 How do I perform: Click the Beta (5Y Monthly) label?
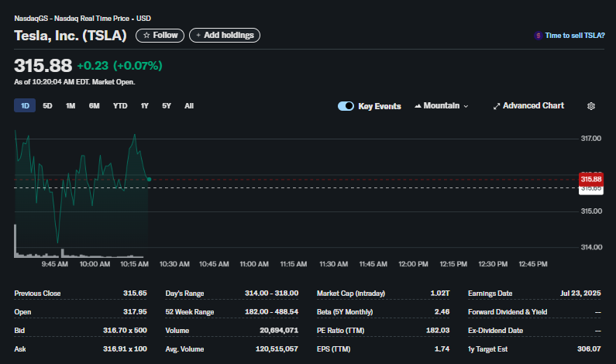pos(345,312)
